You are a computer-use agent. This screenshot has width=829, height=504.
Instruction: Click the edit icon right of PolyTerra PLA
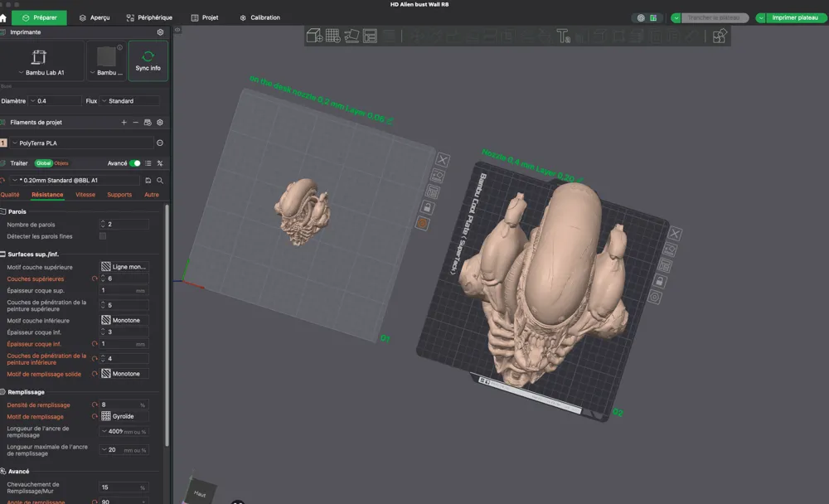tap(160, 143)
